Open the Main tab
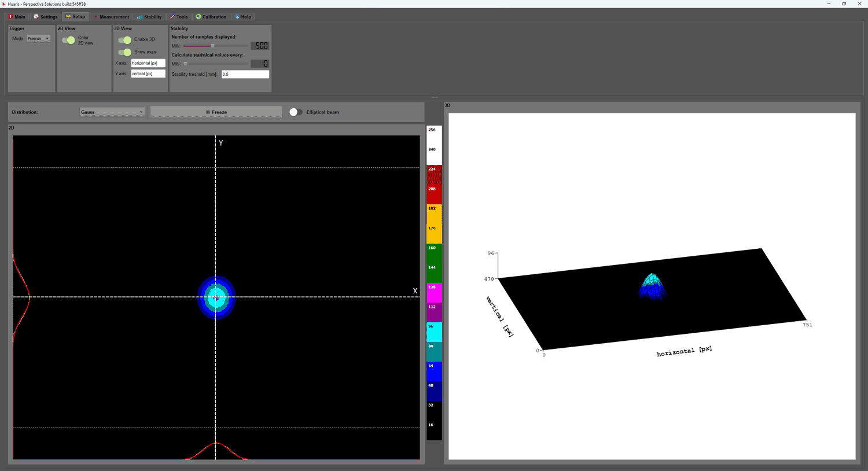This screenshot has width=868, height=471. pos(17,17)
